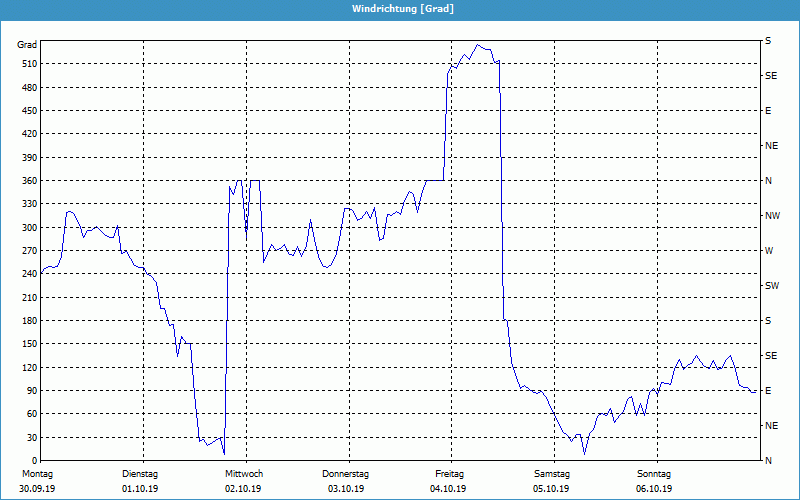The height and width of the screenshot is (500, 800).
Task: Select the date 30.09.19
Action: coord(37,489)
